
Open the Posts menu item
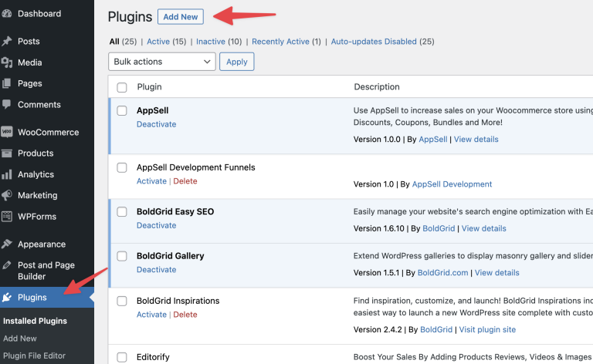click(29, 41)
